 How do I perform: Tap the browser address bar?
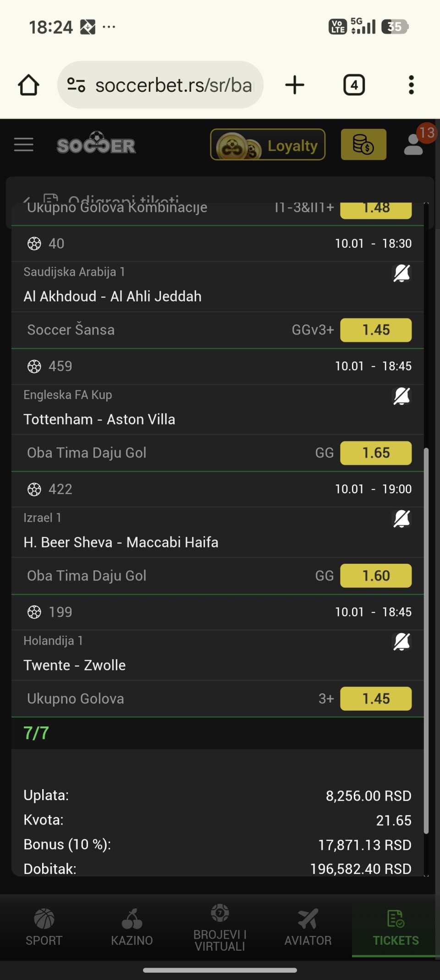point(173,85)
